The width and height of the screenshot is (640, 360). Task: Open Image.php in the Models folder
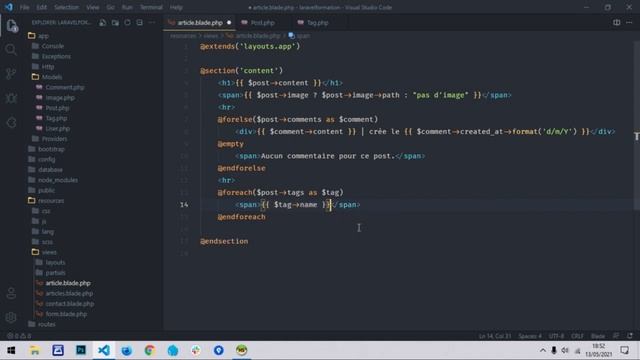coord(60,98)
